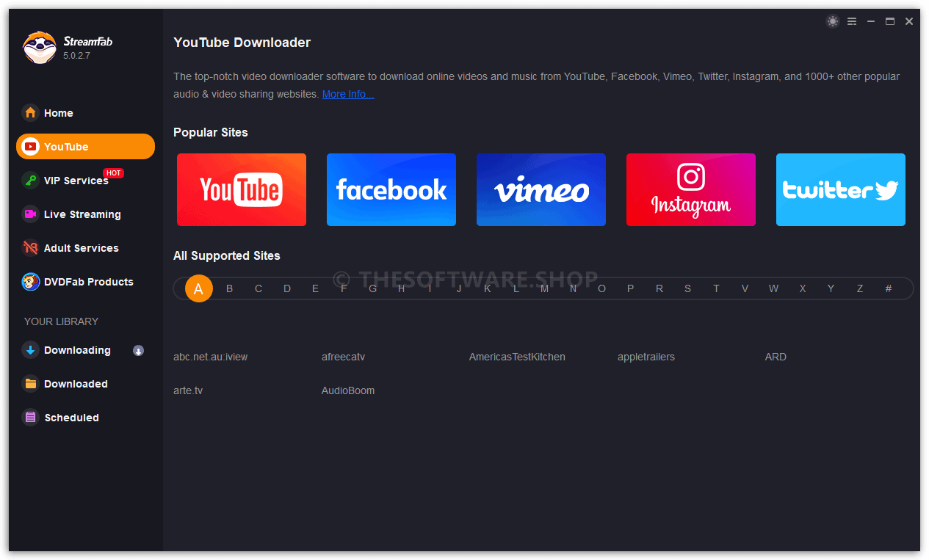Select letter V in site index
The image size is (929, 560).
pos(745,288)
